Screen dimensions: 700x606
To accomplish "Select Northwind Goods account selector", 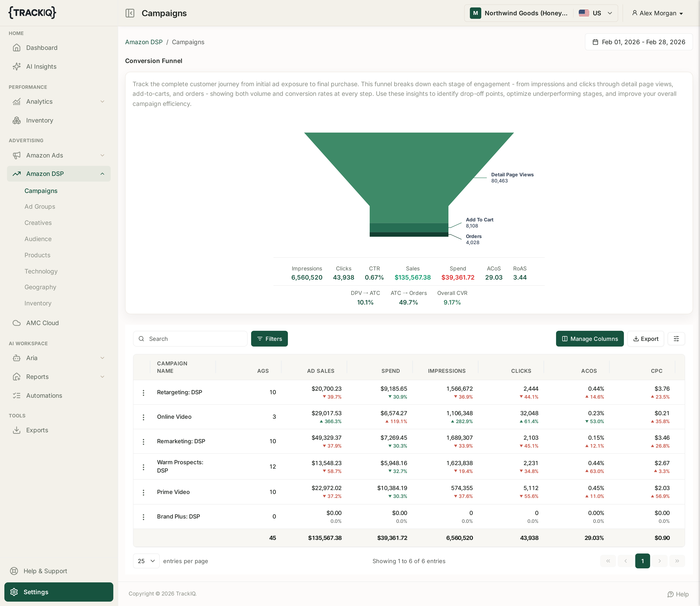I will (x=519, y=13).
